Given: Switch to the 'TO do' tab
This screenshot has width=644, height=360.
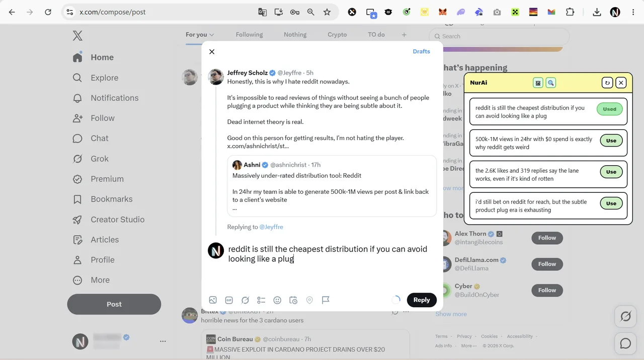Looking at the screenshot, I should 376,35.
